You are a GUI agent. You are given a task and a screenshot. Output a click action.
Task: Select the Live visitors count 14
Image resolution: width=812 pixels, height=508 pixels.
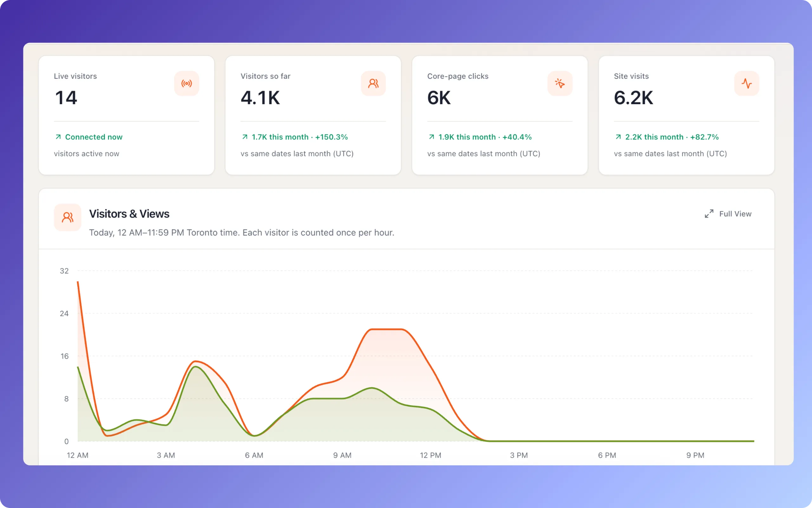pyautogui.click(x=66, y=98)
